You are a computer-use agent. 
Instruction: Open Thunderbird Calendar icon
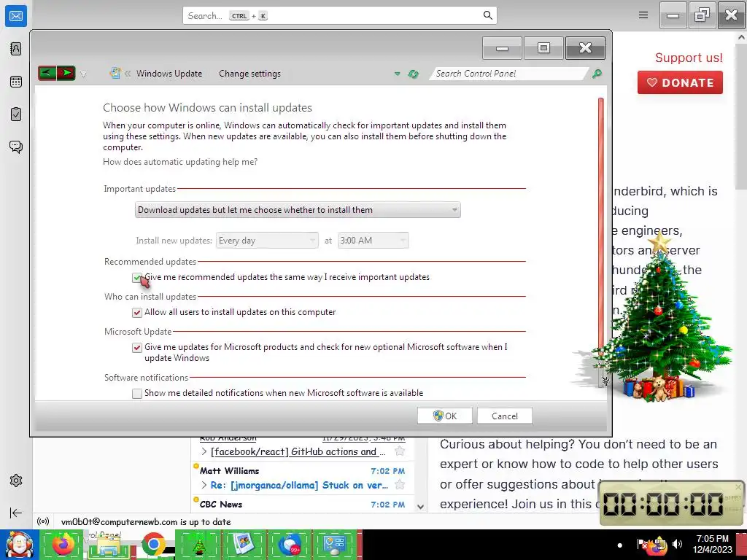[x=16, y=82]
